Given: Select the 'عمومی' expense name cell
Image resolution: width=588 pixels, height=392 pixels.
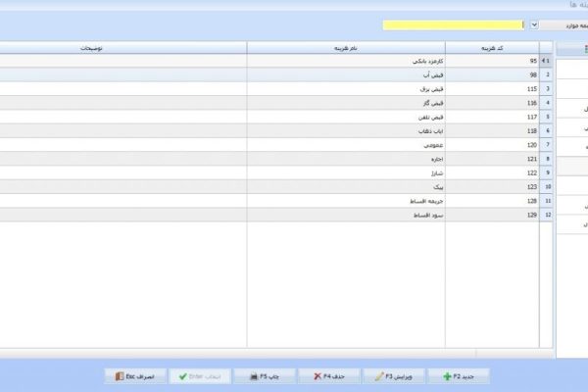Looking at the screenshot, I should tap(346, 145).
